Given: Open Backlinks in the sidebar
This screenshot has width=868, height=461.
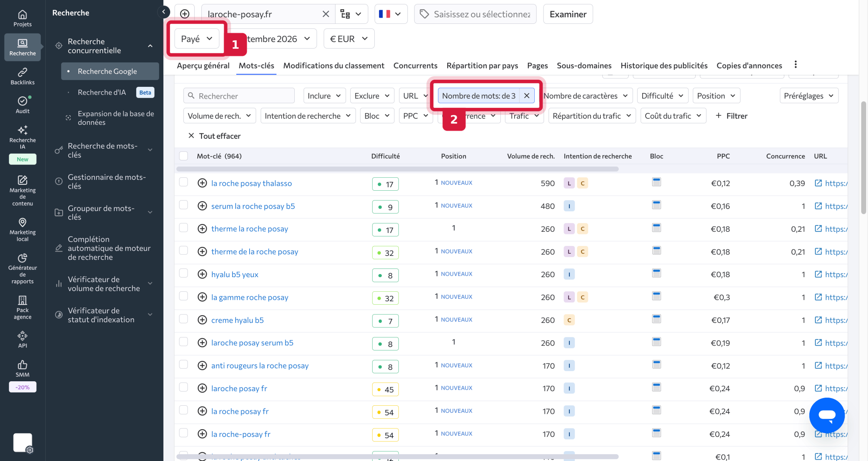Looking at the screenshot, I should [22, 76].
